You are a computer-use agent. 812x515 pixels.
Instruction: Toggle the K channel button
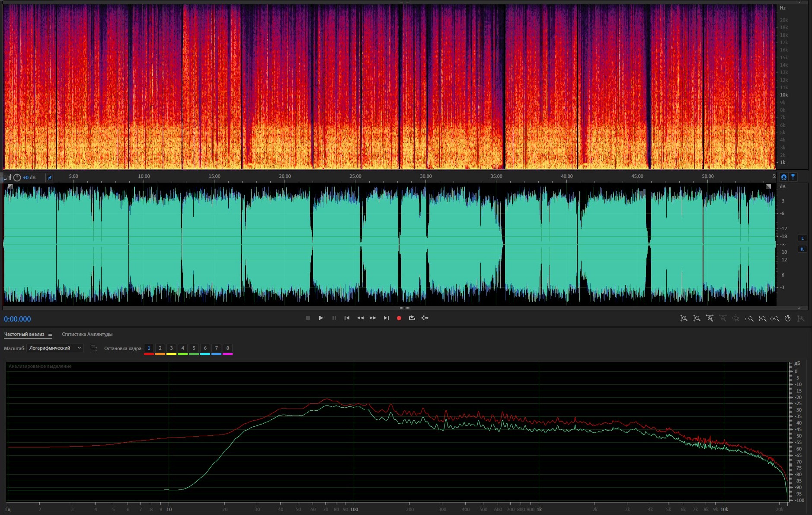[x=802, y=249]
